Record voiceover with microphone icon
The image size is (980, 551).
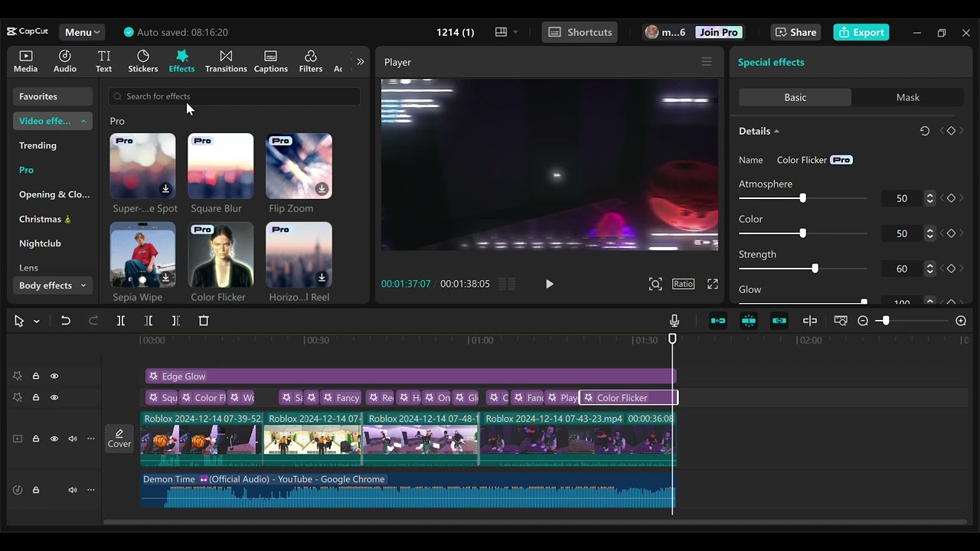(675, 321)
